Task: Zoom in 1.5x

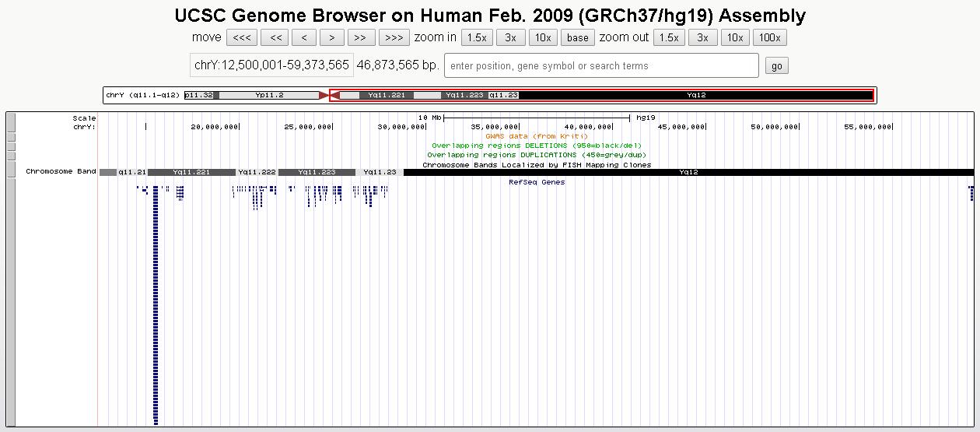Action: click(x=477, y=37)
